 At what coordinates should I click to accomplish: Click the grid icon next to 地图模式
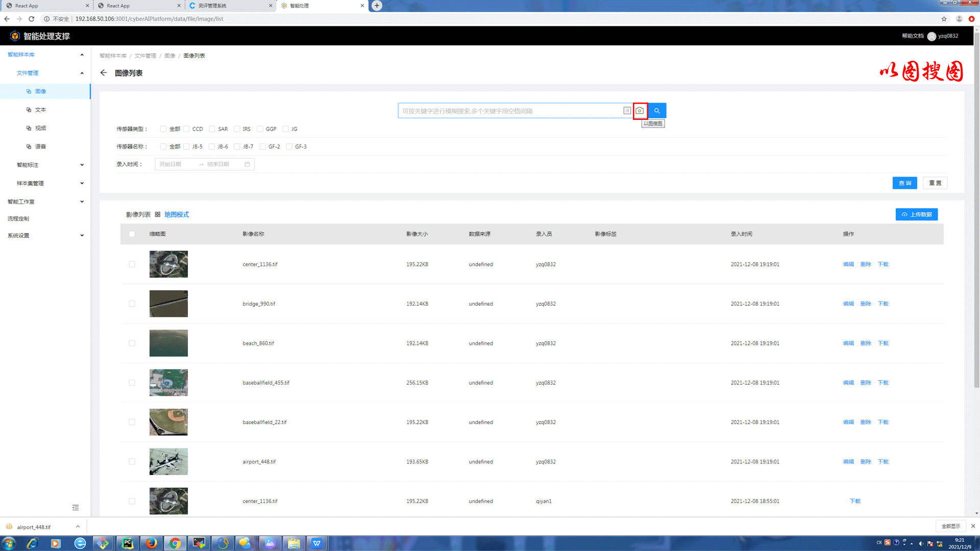[x=158, y=215]
